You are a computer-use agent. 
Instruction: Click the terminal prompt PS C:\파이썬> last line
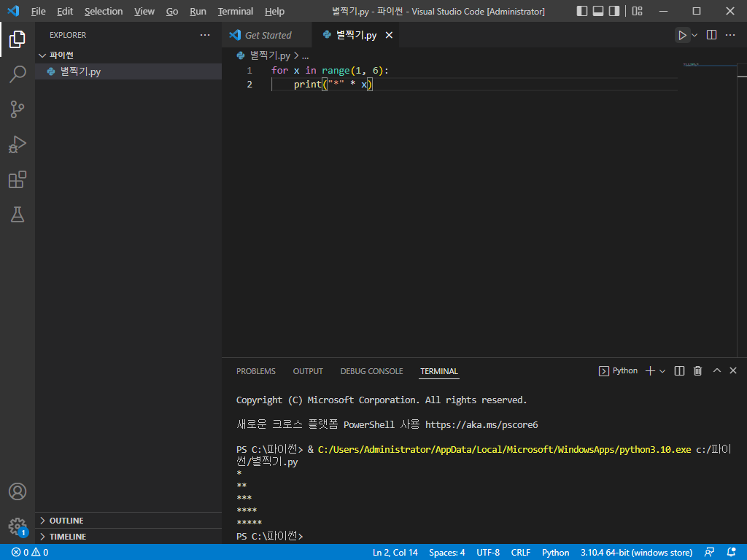270,536
